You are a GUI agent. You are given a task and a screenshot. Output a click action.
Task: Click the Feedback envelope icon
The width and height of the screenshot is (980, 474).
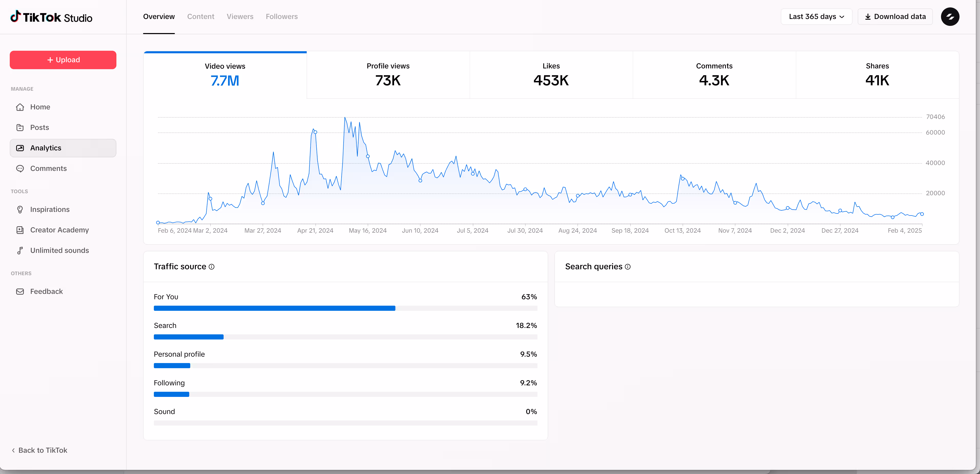click(x=20, y=292)
